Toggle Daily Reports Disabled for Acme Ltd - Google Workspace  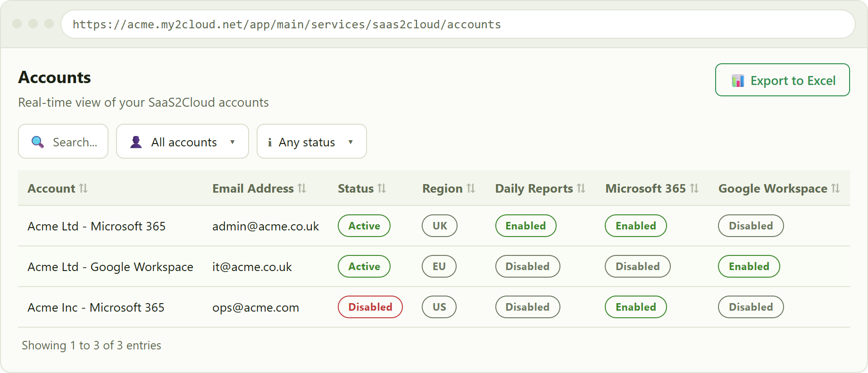point(528,266)
